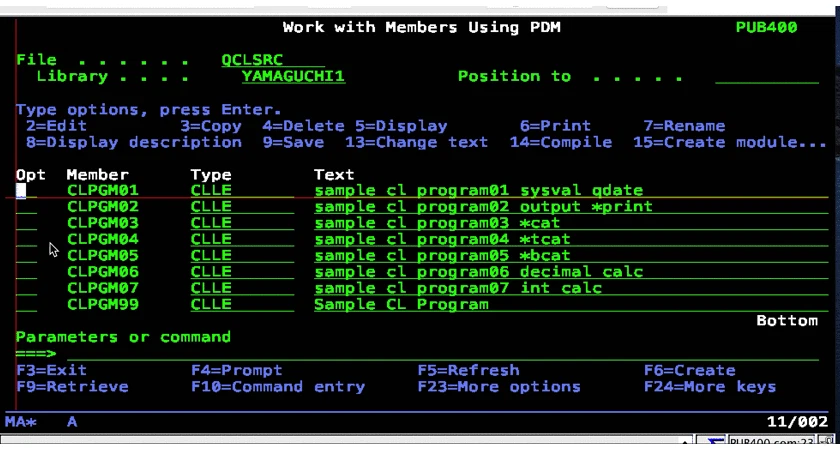840x450 pixels.
Task: Click the Text column header
Action: 334,175
